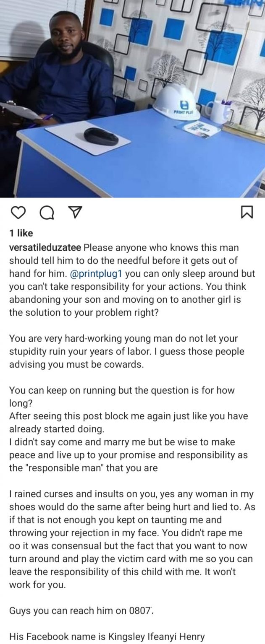The image size is (265, 644).
Task: Like the post with the heart icon
Action: click(18, 213)
